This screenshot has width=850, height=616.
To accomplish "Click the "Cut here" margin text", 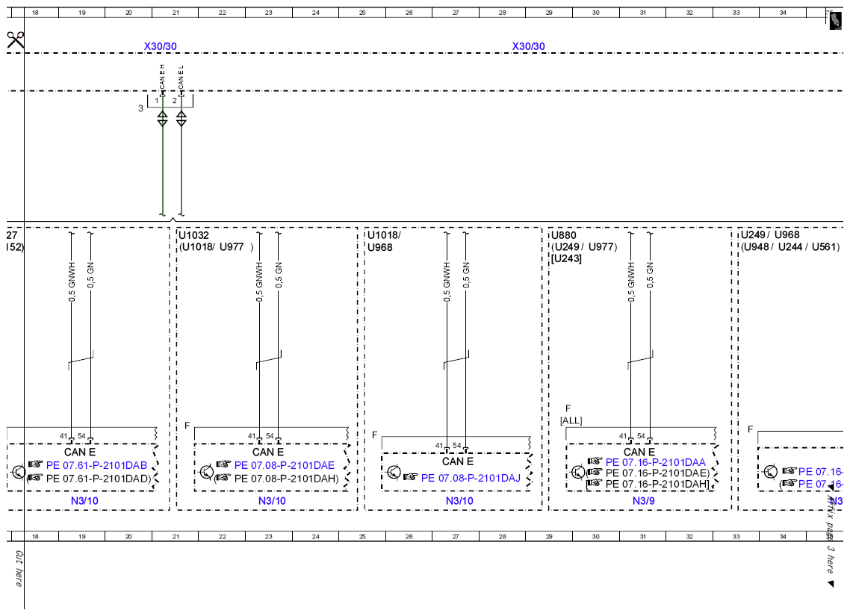I will click(x=19, y=569).
